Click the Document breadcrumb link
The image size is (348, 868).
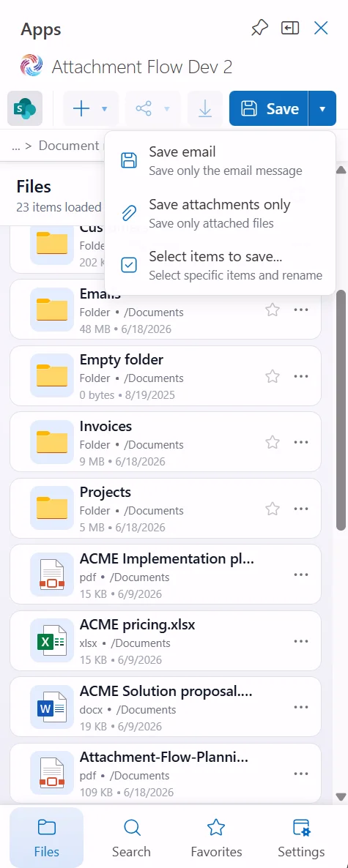pyautogui.click(x=70, y=146)
